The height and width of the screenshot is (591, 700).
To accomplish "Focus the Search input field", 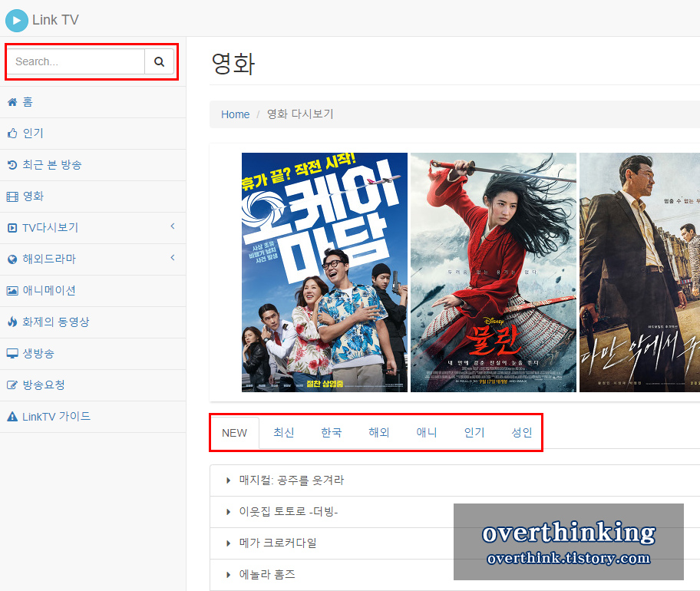I will (76, 61).
